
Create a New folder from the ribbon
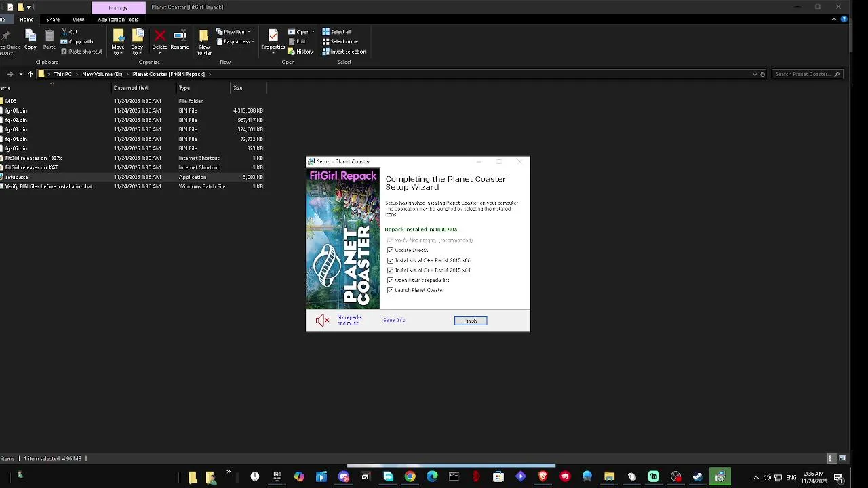click(x=203, y=42)
